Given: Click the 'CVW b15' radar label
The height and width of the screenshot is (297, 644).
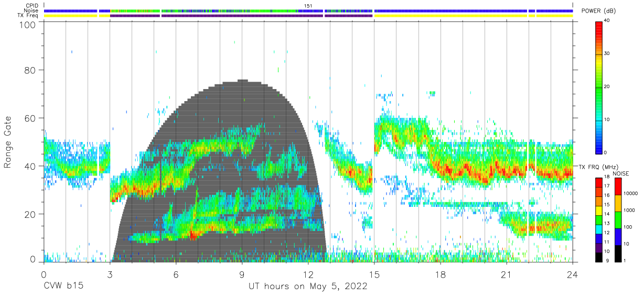Looking at the screenshot, I should click(x=63, y=287).
